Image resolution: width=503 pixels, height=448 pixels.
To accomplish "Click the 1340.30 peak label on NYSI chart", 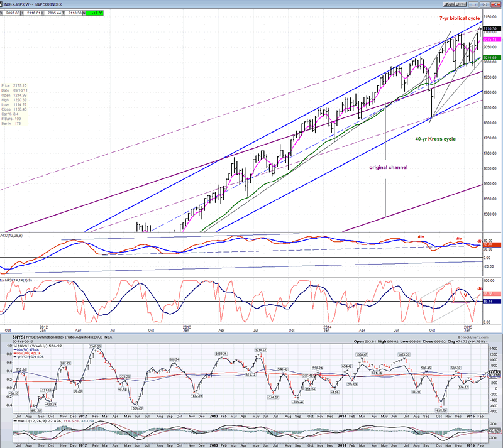I will point(95,346).
